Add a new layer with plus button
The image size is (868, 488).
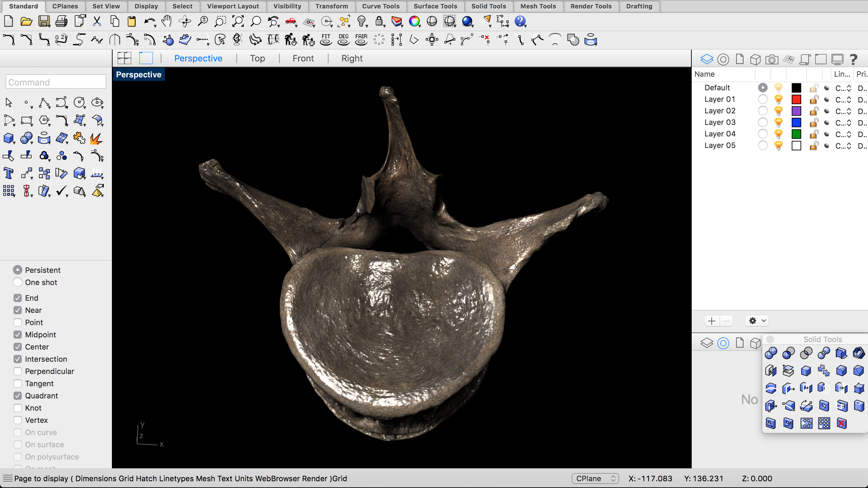coord(712,321)
